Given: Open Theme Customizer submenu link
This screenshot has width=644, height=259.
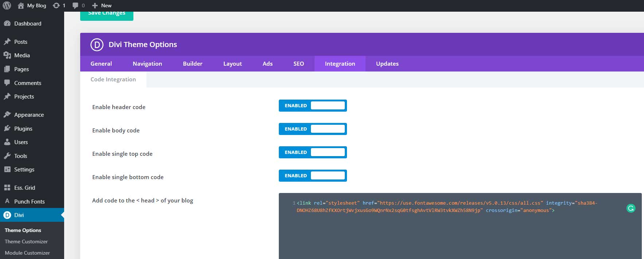Looking at the screenshot, I should point(26,241).
